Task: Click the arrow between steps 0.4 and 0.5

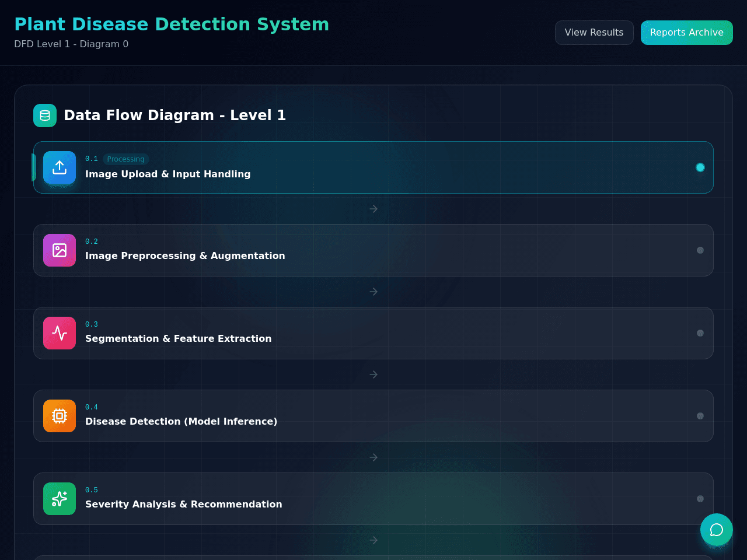Action: (373, 457)
